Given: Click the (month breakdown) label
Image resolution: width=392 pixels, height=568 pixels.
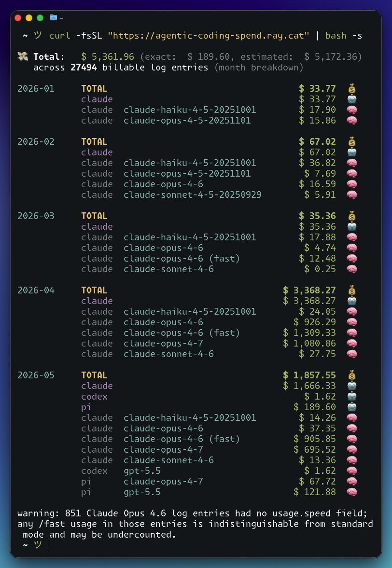Looking at the screenshot, I should pyautogui.click(x=259, y=68).
